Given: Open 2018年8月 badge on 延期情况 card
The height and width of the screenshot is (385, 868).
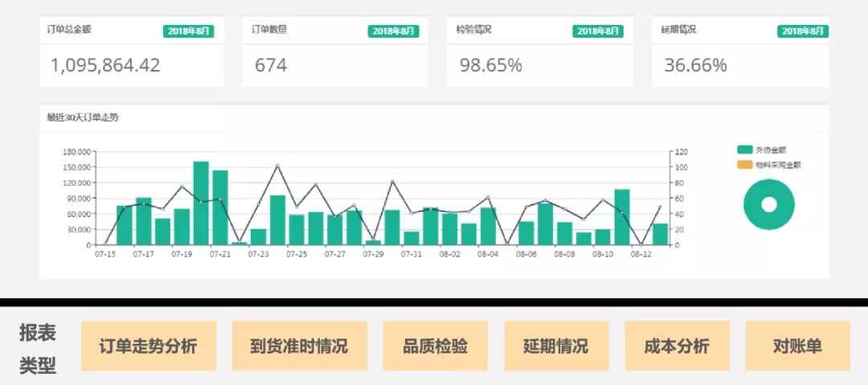Looking at the screenshot, I should (802, 31).
